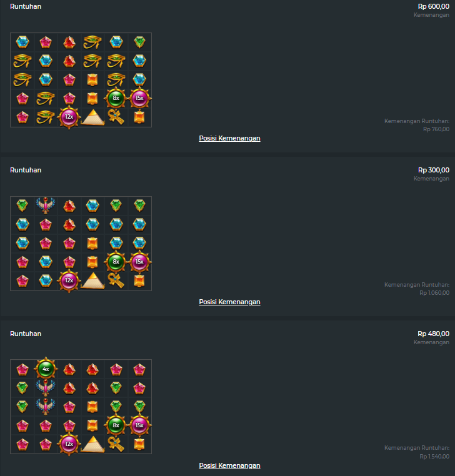
Task: Open Posisi Kemenangan for the Rp 600,00 tumble
Action: point(229,138)
